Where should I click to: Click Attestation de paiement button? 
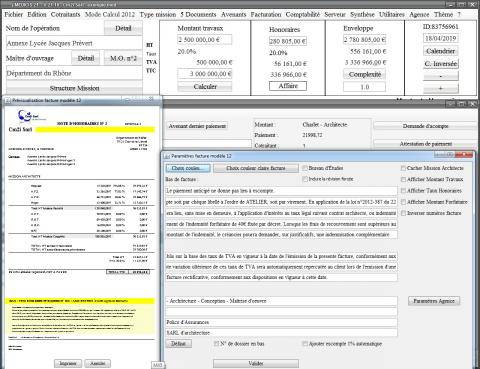click(425, 144)
